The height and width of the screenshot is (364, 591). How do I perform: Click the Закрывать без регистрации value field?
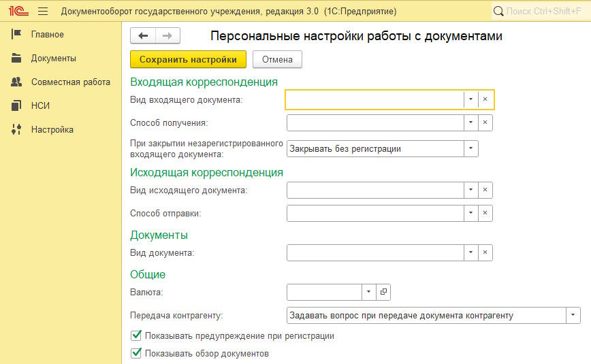point(375,148)
